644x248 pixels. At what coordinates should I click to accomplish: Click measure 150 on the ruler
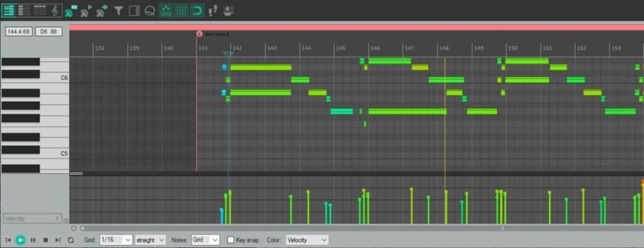point(513,48)
